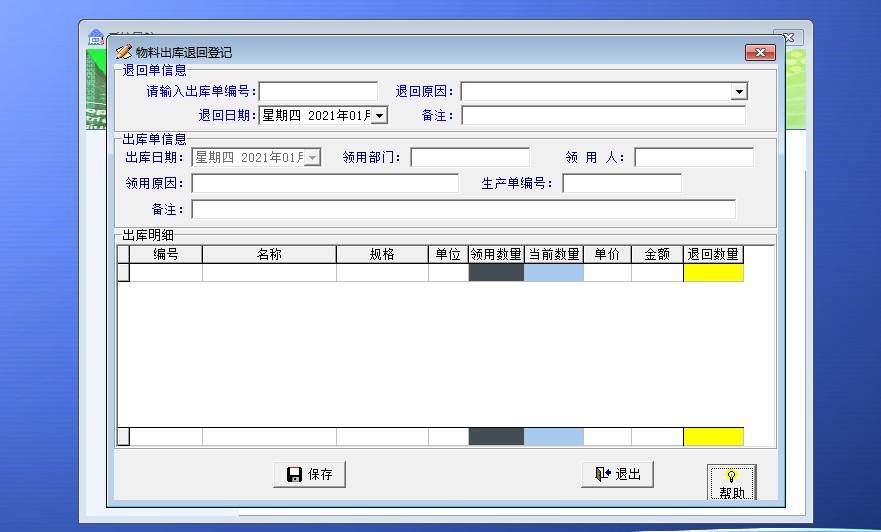The image size is (881, 532).
Task: Click the 生产单编号 input field
Action: coord(622,183)
